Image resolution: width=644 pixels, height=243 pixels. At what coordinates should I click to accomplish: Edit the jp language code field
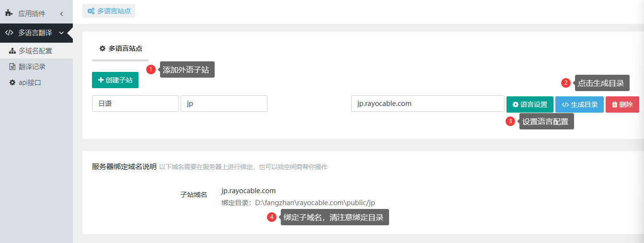(x=224, y=104)
